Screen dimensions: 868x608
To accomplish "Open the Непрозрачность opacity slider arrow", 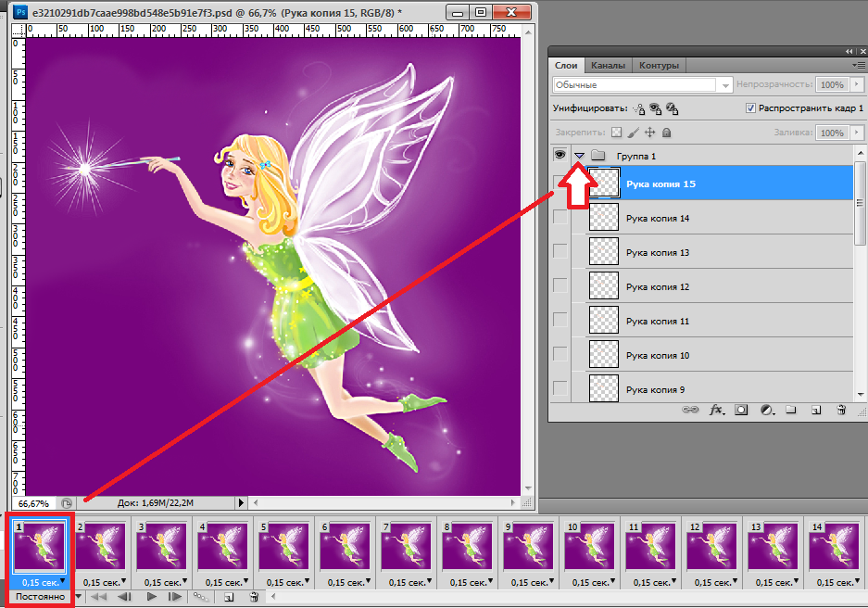I will 857,84.
